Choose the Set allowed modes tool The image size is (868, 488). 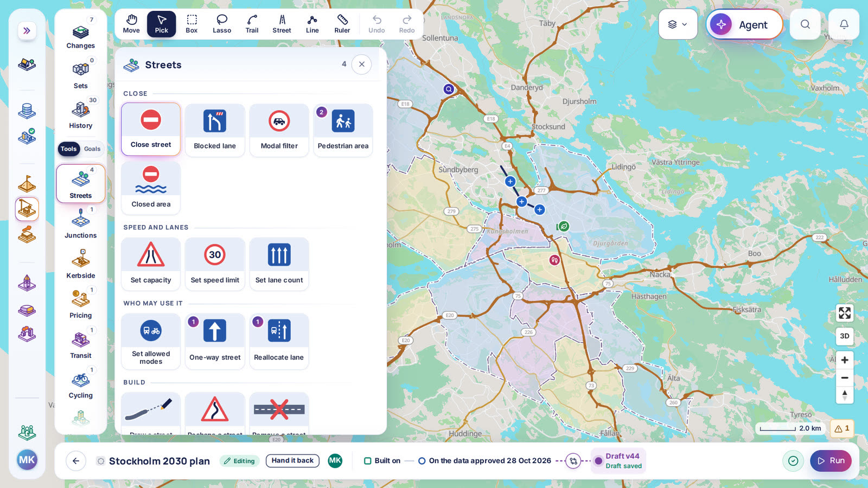(151, 342)
